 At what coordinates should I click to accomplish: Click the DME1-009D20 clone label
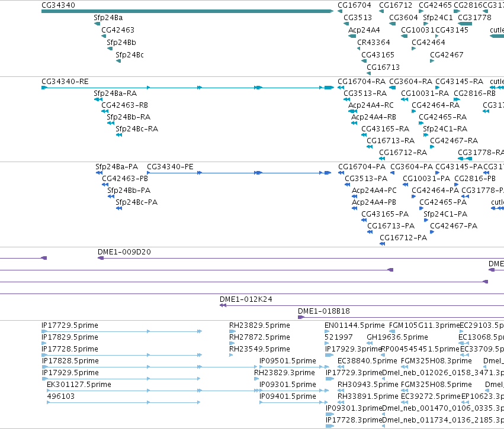[124, 253]
